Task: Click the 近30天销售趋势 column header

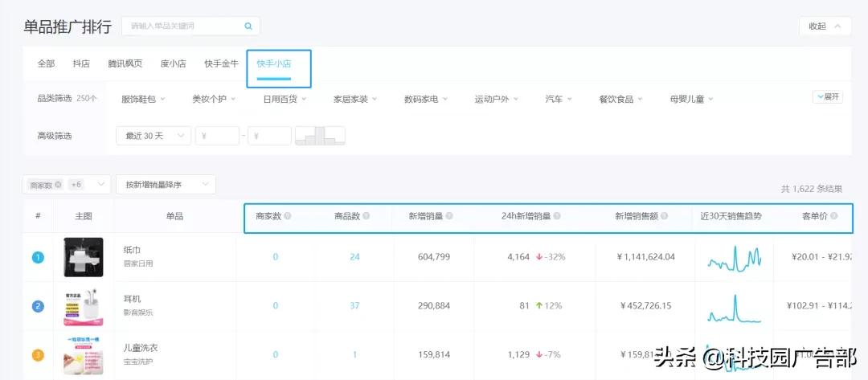Action: click(x=731, y=216)
